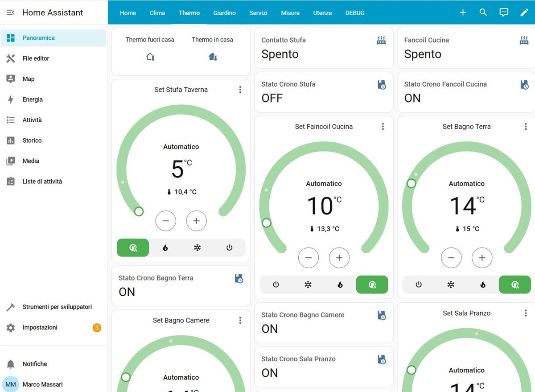Power off the Set Bagno Terra thermostat

(x=419, y=284)
